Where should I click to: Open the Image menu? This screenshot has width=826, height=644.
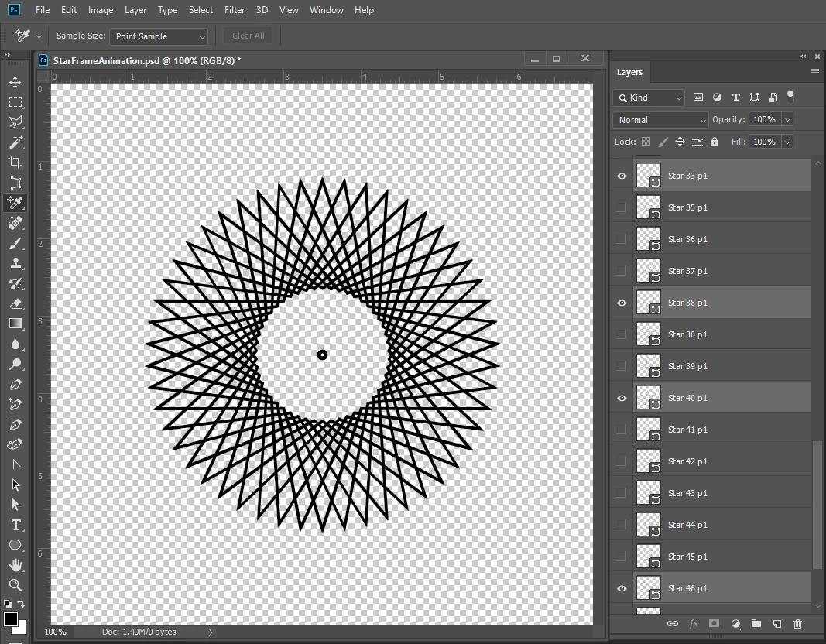[101, 10]
